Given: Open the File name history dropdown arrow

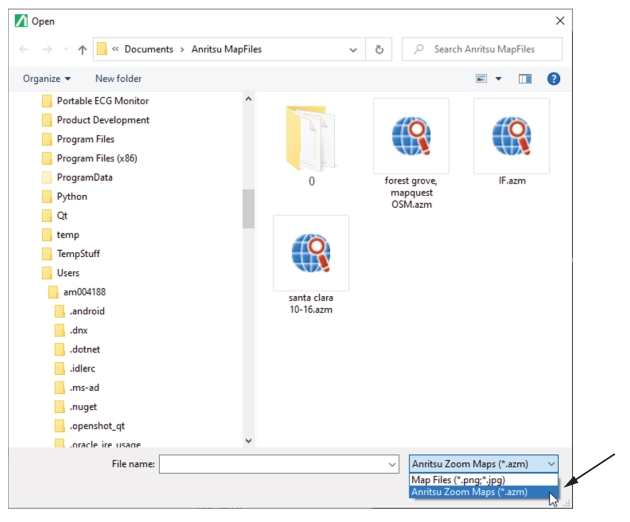Looking at the screenshot, I should [x=392, y=464].
